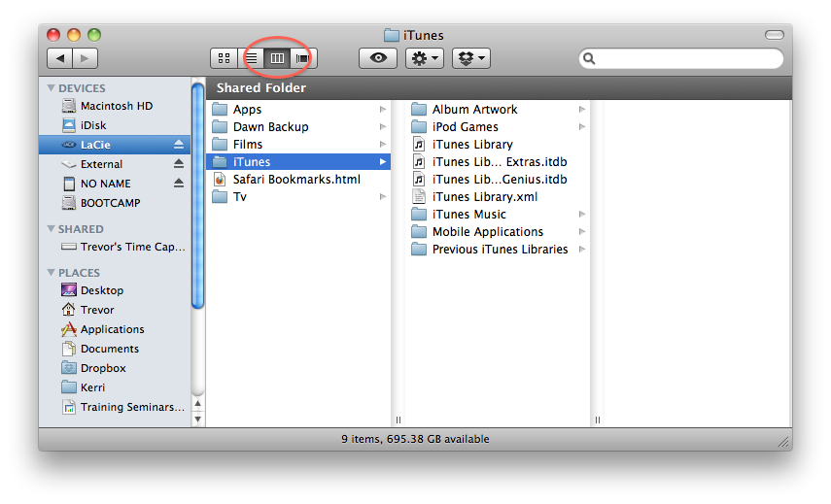Open Trevor's Time Capsule

(x=115, y=247)
